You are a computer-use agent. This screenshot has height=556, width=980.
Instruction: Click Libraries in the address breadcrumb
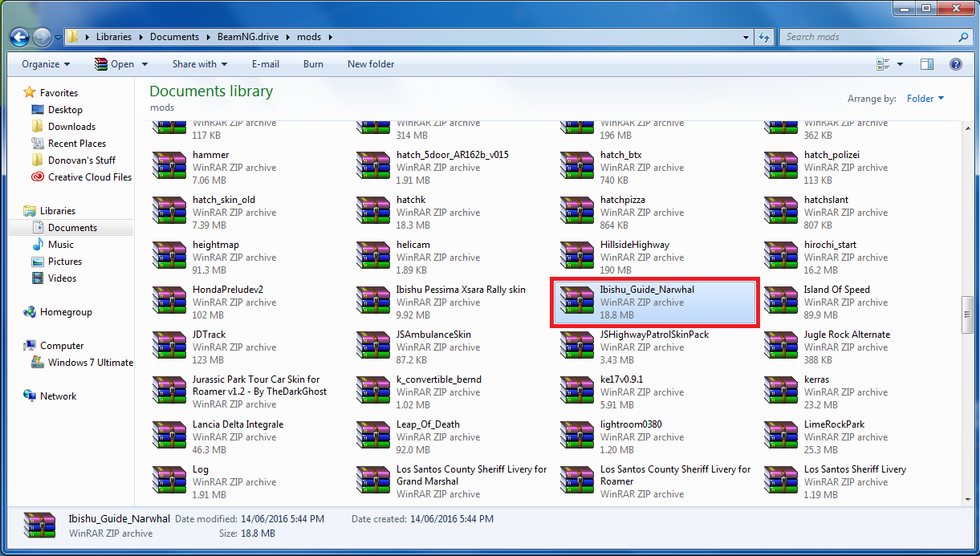click(114, 37)
